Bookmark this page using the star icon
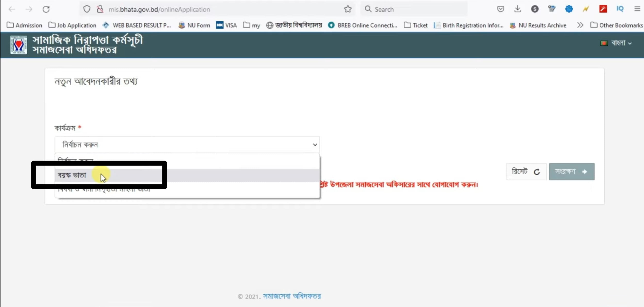 (347, 9)
